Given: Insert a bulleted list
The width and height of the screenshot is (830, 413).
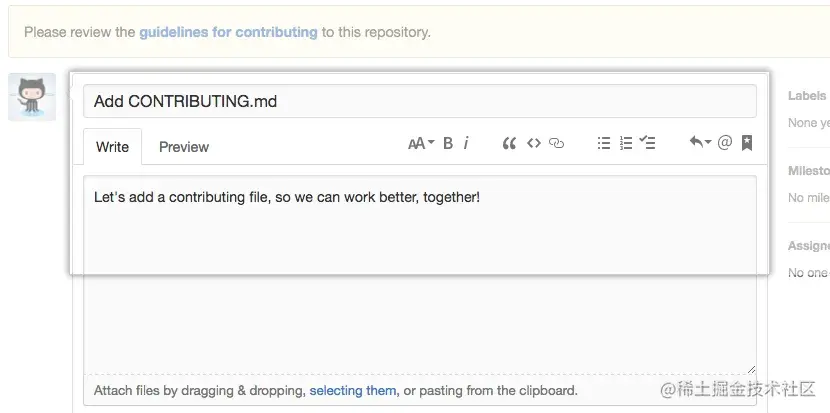Looking at the screenshot, I should coord(603,143).
